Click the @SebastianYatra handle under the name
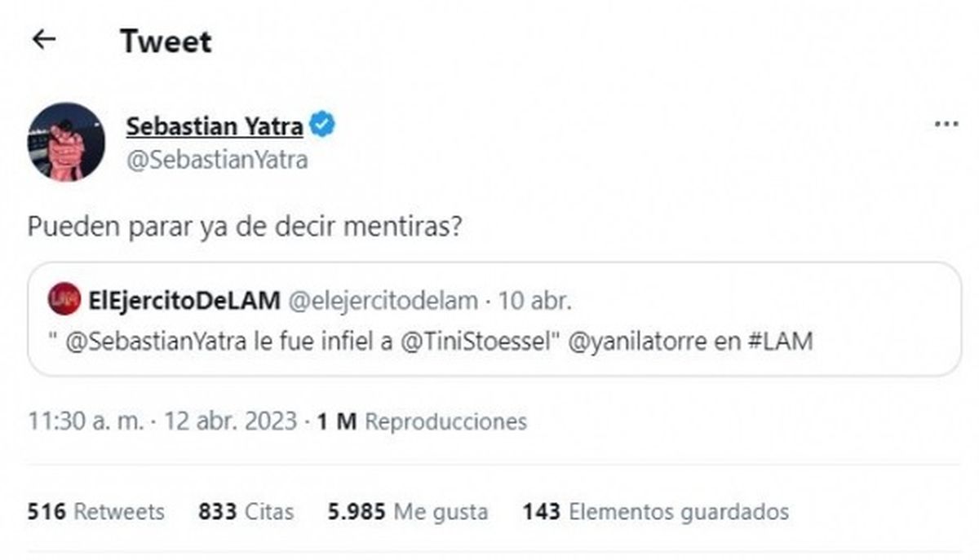 [x=217, y=161]
